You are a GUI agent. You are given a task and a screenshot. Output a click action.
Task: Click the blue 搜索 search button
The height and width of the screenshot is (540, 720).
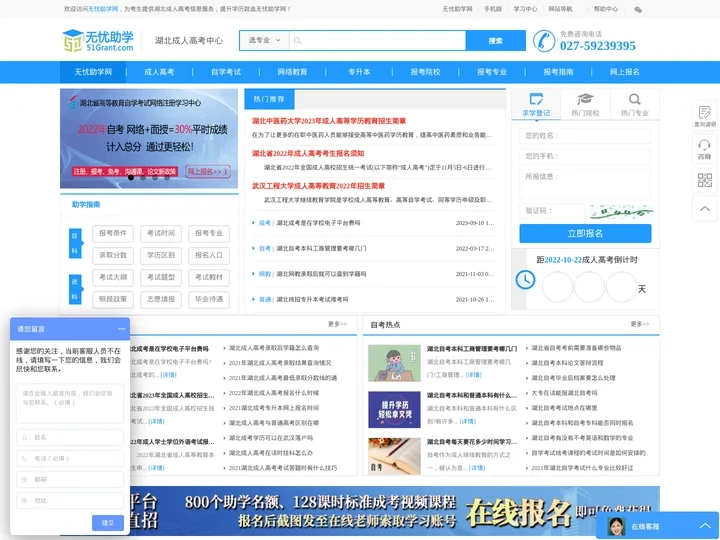click(x=495, y=41)
